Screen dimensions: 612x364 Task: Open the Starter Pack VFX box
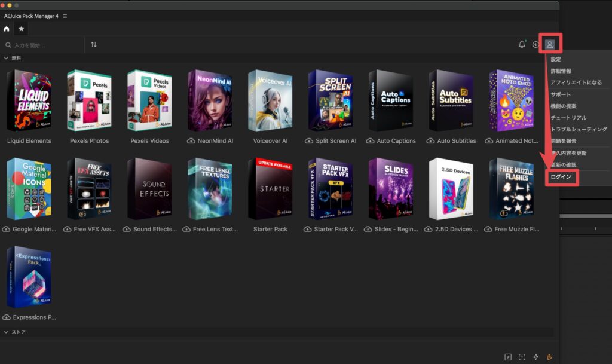coord(331,189)
